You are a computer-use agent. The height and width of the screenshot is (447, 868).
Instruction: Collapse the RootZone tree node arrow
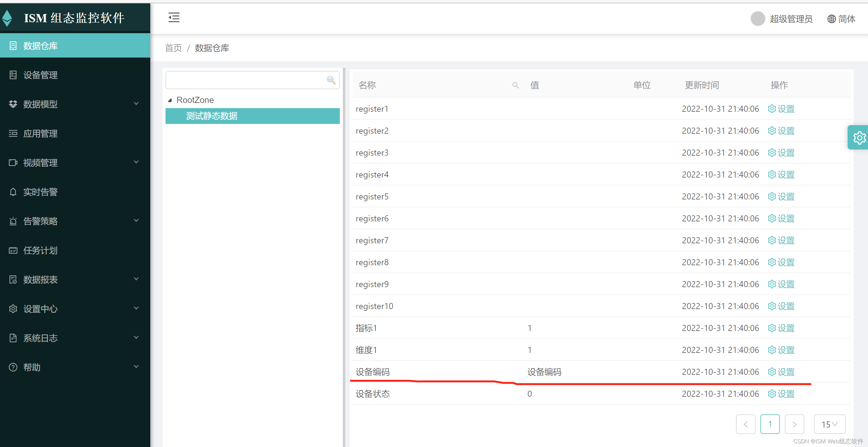click(x=170, y=100)
